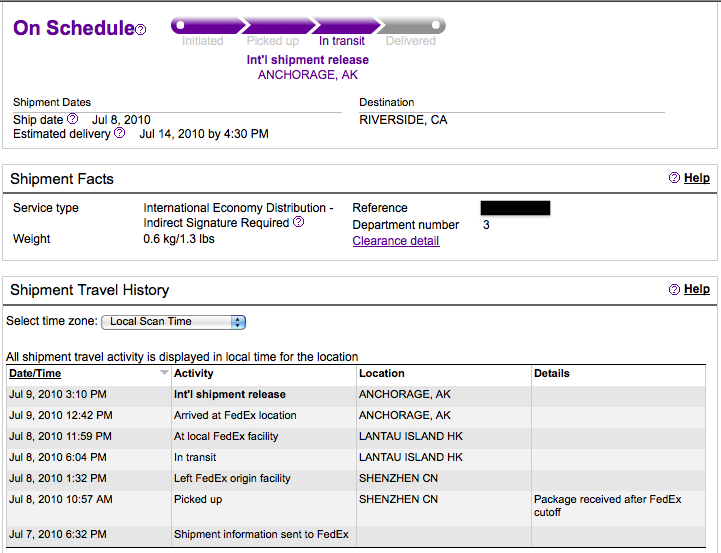This screenshot has height=553, width=721.
Task: Click the help icon beside Estimated delivery
Action: point(120,133)
